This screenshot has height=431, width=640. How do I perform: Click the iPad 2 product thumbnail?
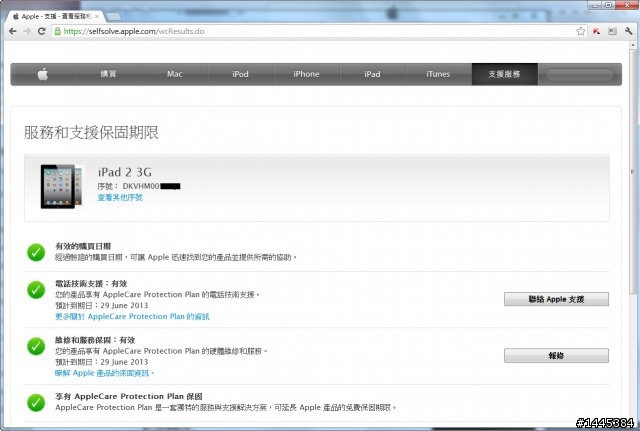point(61,186)
